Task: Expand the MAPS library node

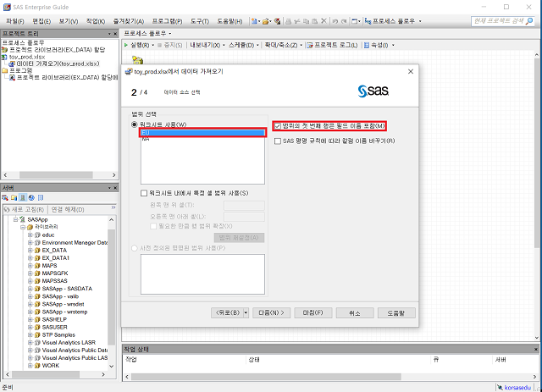Action: coord(30,266)
